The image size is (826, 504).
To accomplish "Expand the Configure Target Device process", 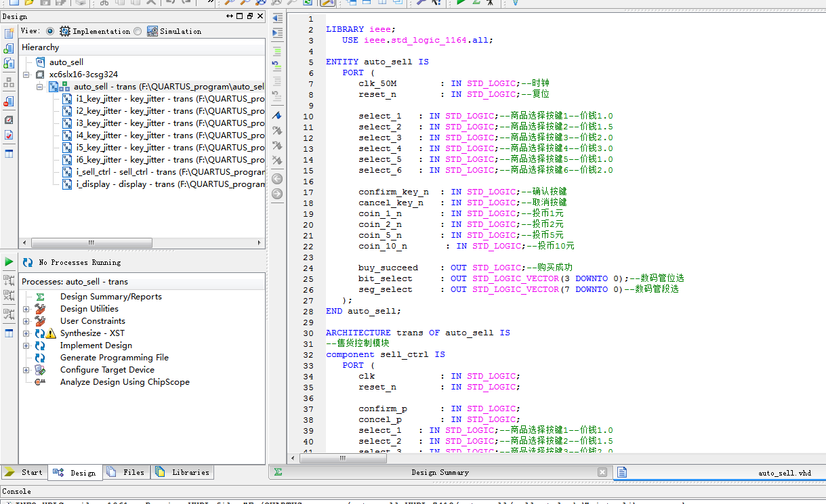I will 26,370.
